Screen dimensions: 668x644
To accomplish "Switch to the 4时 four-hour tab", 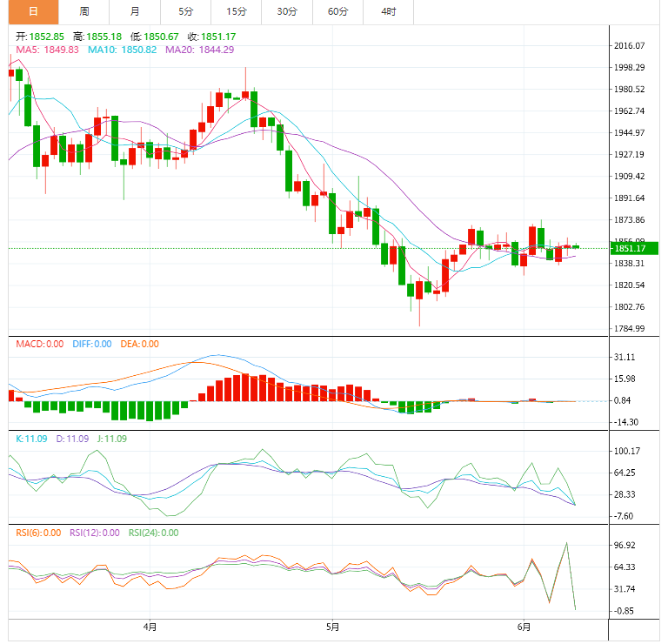I will [x=388, y=11].
